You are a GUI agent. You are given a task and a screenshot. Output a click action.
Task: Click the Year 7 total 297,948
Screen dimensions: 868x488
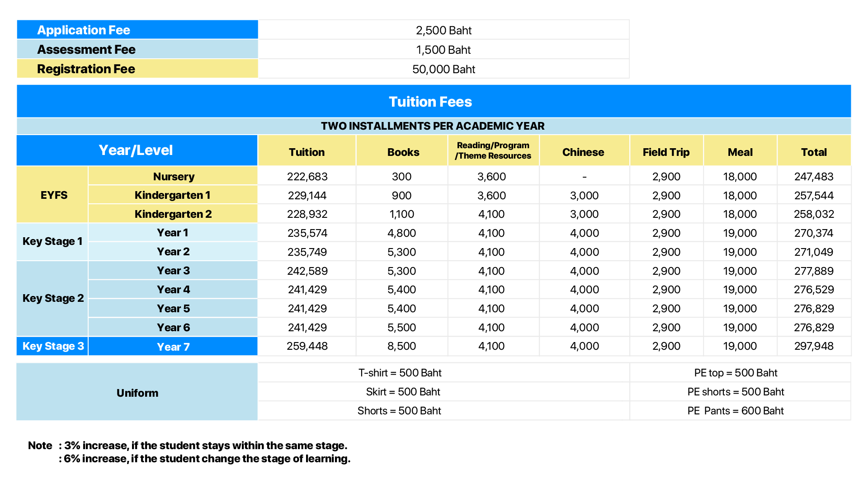pyautogui.click(x=814, y=346)
